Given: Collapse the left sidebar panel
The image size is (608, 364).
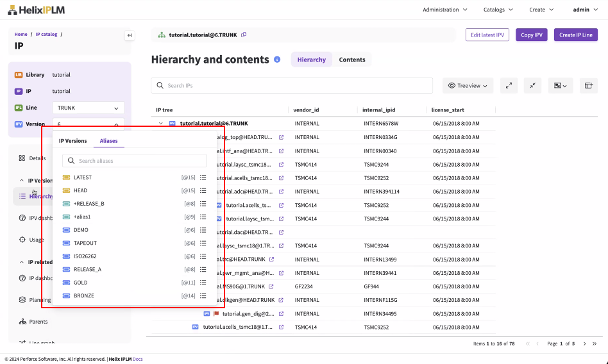Looking at the screenshot, I should [130, 35].
